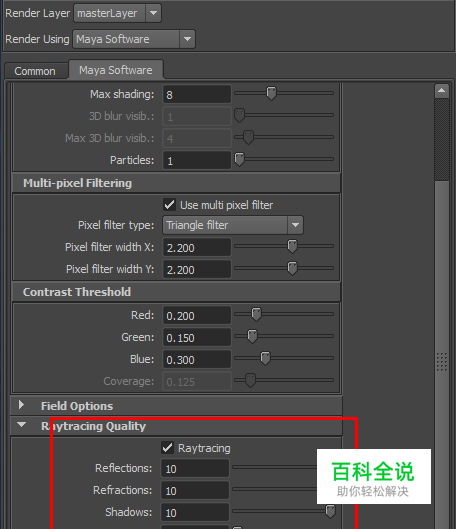Adjust the Shadows slider handle
The width and height of the screenshot is (456, 529).
point(331,511)
